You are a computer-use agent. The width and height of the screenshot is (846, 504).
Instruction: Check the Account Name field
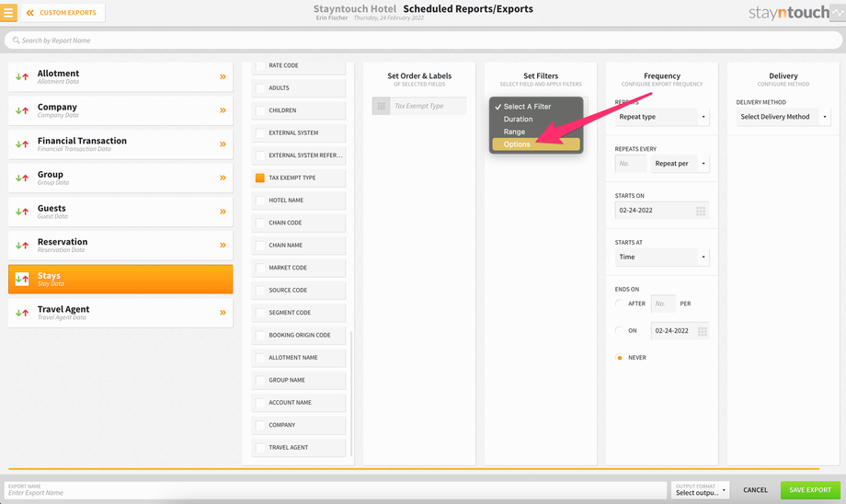(260, 403)
